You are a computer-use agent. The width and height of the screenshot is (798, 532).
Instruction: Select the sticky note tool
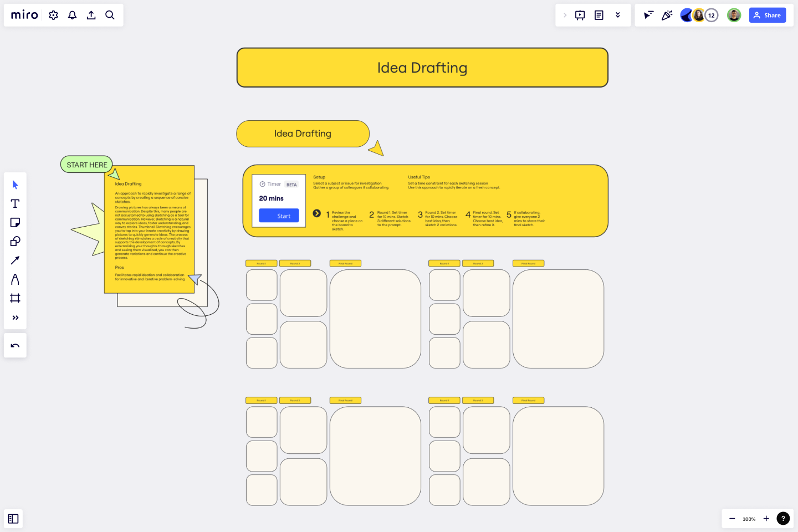[15, 222]
